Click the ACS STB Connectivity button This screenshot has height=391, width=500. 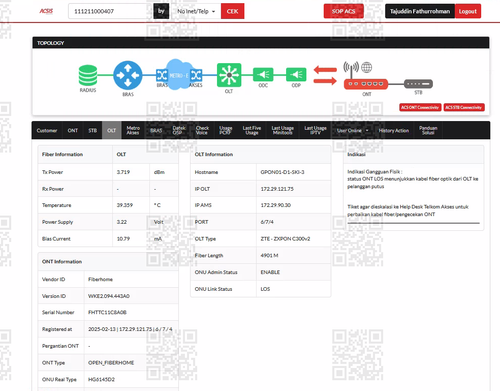point(464,107)
